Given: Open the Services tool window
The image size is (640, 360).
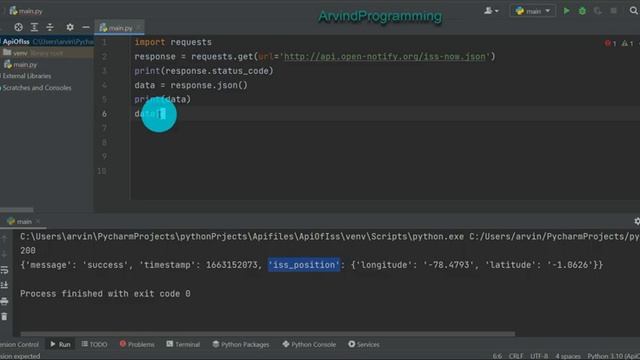Looking at the screenshot, I should (x=364, y=344).
